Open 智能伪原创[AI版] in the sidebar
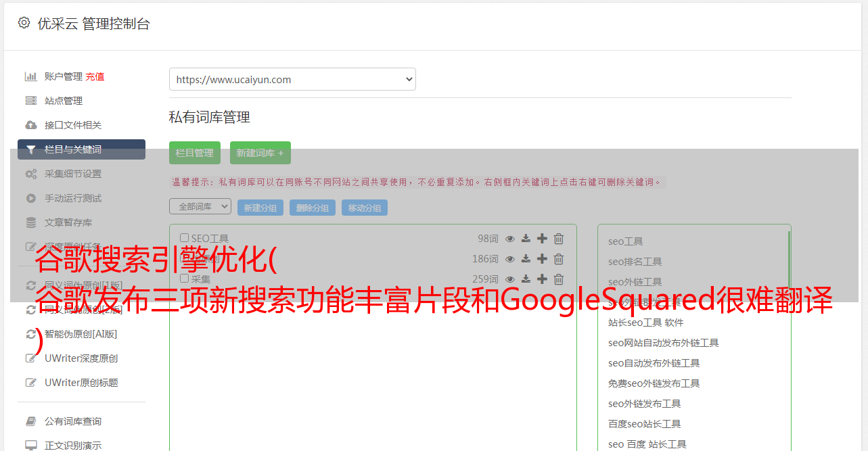This screenshot has height=451, width=868. pyautogui.click(x=81, y=334)
